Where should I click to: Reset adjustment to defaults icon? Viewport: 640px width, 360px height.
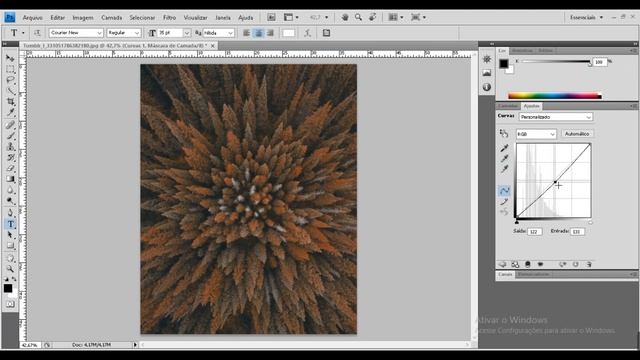click(576, 264)
